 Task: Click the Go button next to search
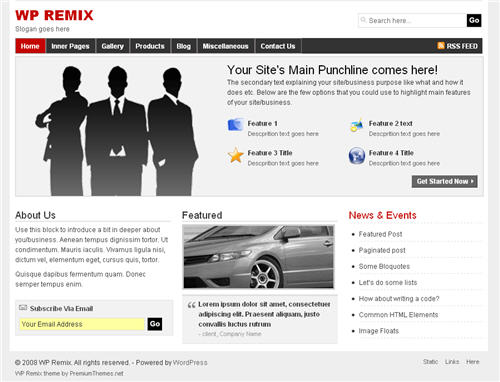coord(474,20)
